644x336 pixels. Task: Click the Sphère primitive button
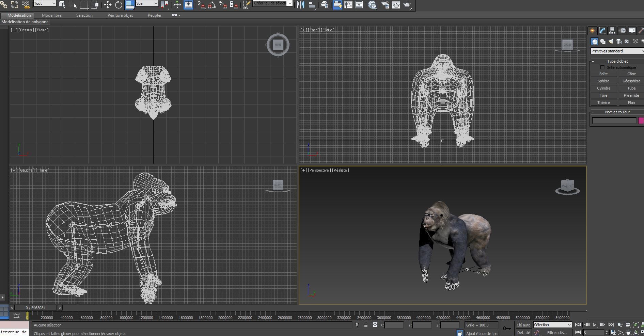tap(603, 81)
